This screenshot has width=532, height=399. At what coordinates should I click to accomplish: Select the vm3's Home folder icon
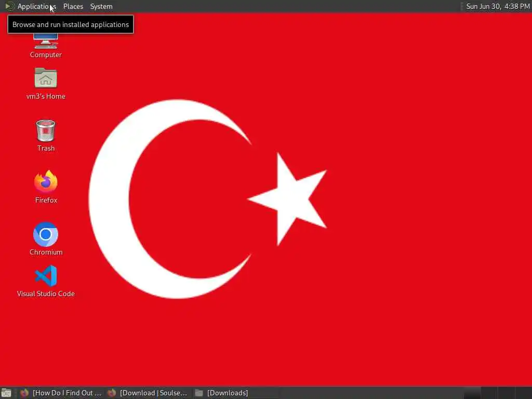46,84
